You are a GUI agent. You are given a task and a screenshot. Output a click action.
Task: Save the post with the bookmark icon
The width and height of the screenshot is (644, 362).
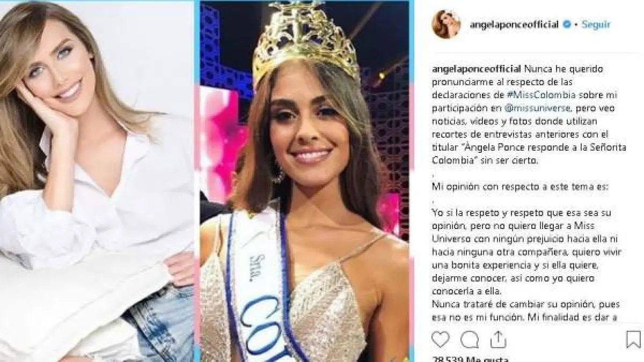633,339
